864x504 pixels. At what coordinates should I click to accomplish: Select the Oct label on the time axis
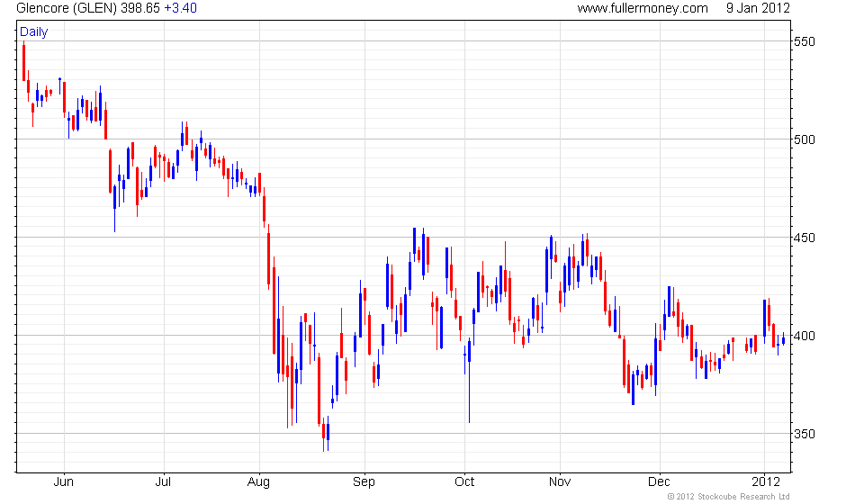click(x=464, y=482)
